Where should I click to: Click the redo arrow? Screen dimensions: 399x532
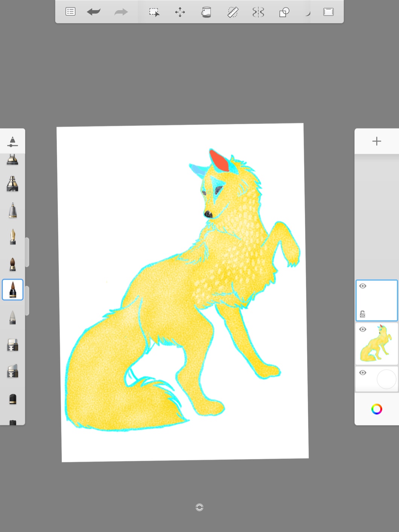click(x=121, y=12)
